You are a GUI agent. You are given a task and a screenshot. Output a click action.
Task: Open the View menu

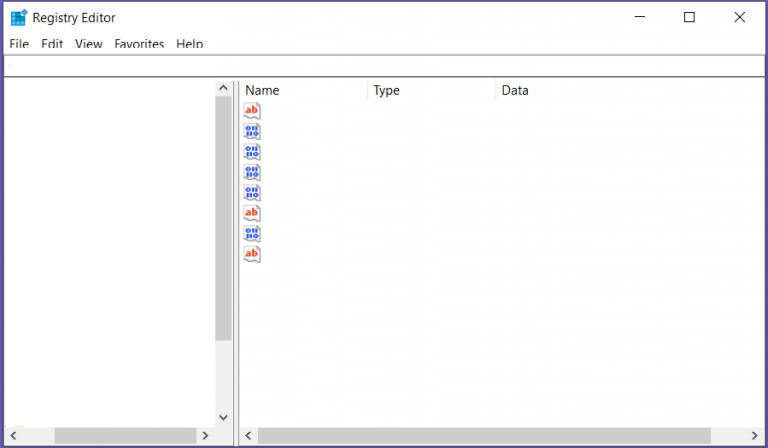(x=89, y=44)
